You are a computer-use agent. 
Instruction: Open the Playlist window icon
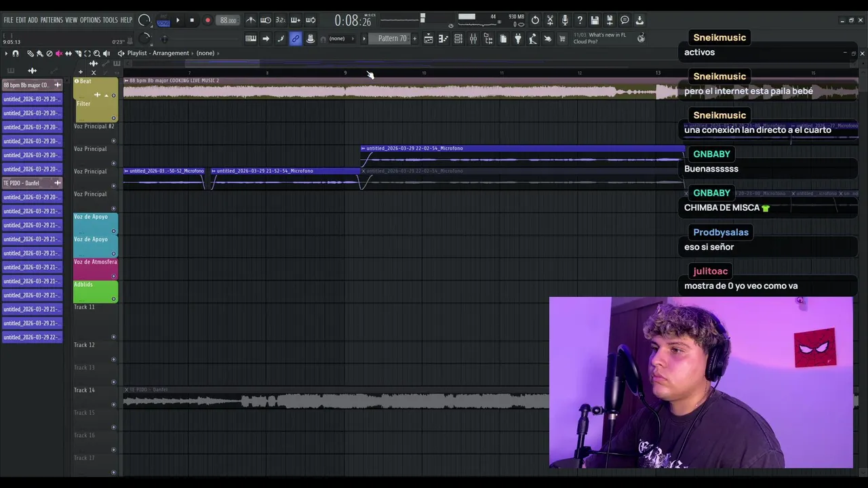429,39
